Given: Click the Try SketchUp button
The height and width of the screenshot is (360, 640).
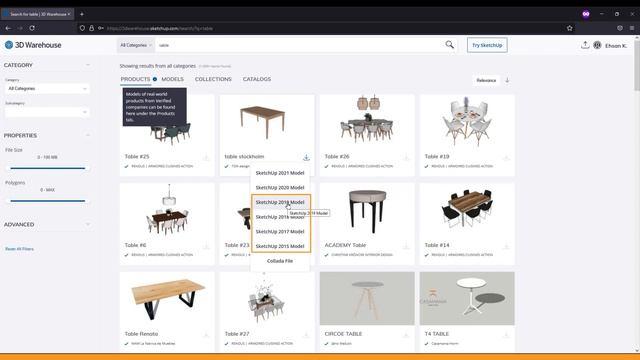Looking at the screenshot, I should (487, 45).
